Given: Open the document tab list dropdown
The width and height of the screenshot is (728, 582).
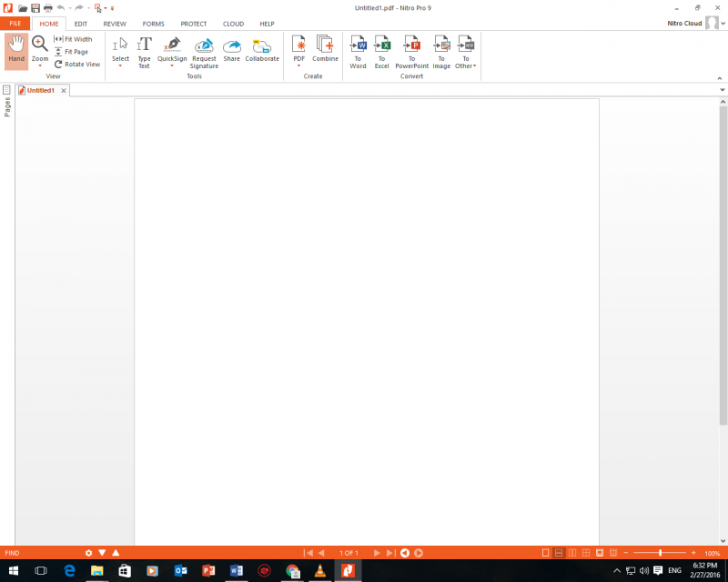Looking at the screenshot, I should pos(723,90).
